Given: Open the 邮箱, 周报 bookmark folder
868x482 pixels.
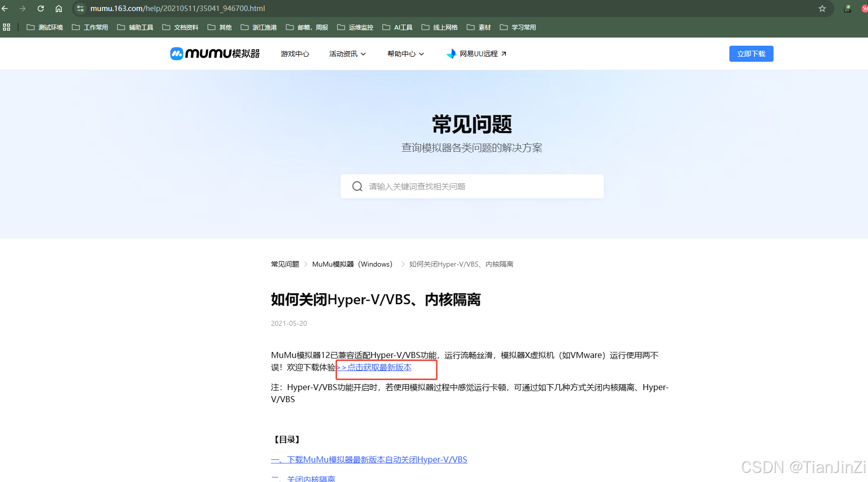Looking at the screenshot, I should (307, 27).
